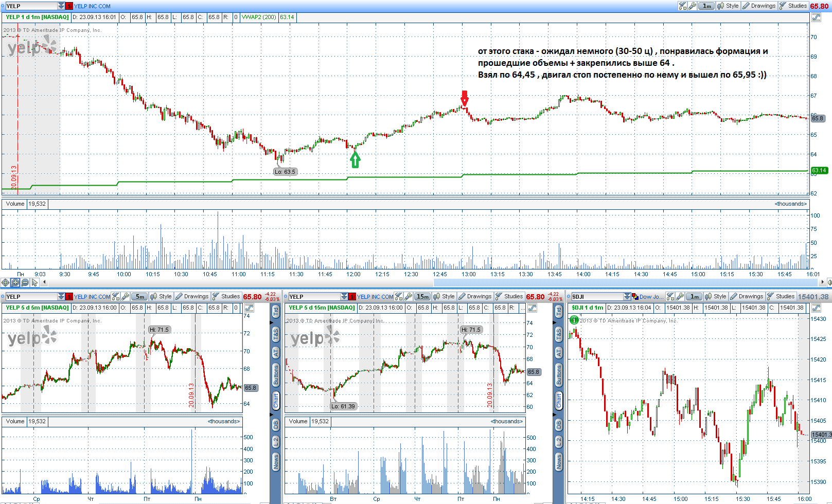The width and height of the screenshot is (832, 504).
Task: Open settings wrench in the 15m chart
Action: [409, 297]
